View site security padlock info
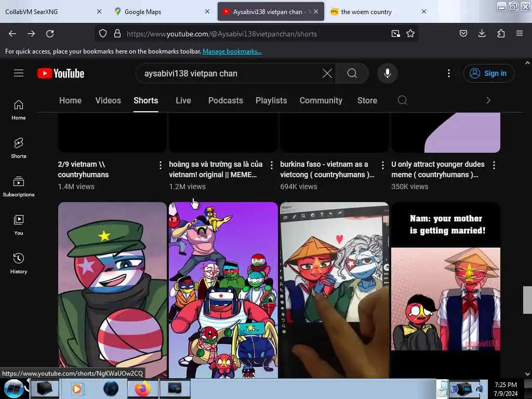Viewport: 532px width, 399px height. [117, 34]
